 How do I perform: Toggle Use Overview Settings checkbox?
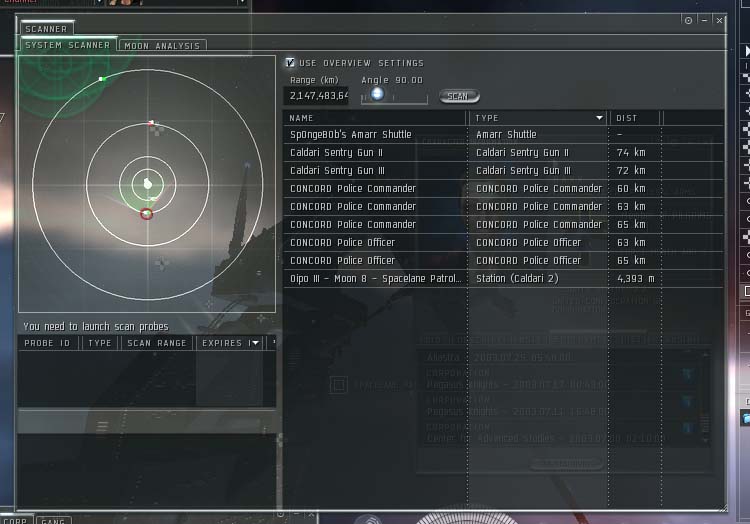[290, 62]
